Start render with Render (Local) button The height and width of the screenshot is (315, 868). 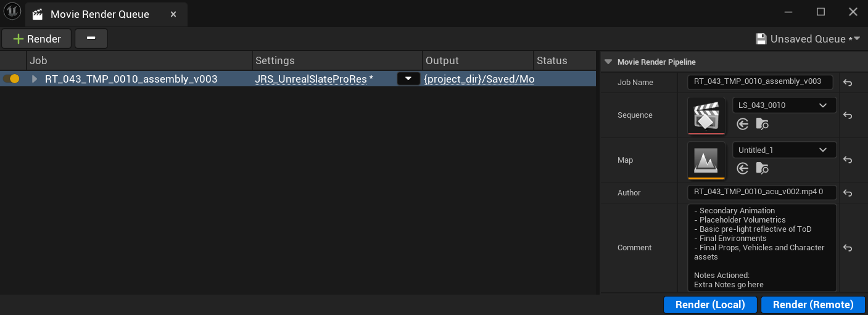pos(710,305)
